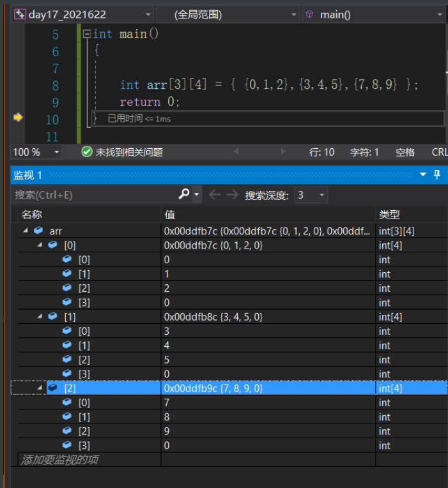Select element with value 4 in watch
Viewport: 448px width, 488px height.
click(233, 346)
